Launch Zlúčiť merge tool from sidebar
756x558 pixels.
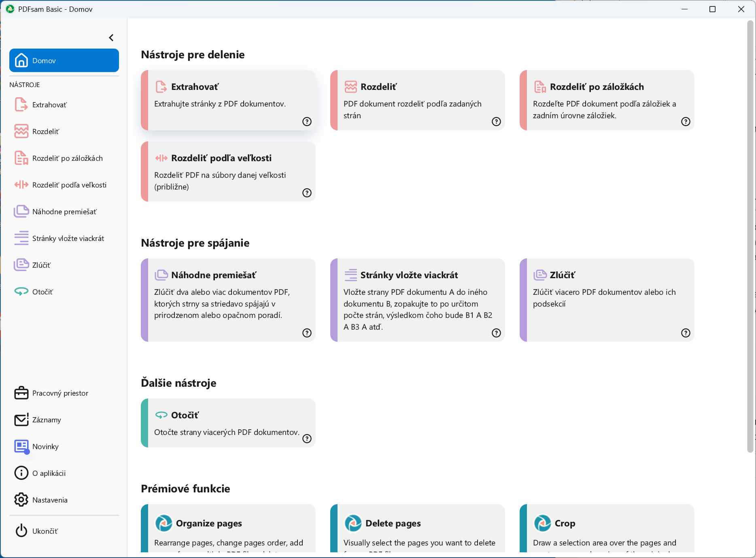click(x=41, y=265)
